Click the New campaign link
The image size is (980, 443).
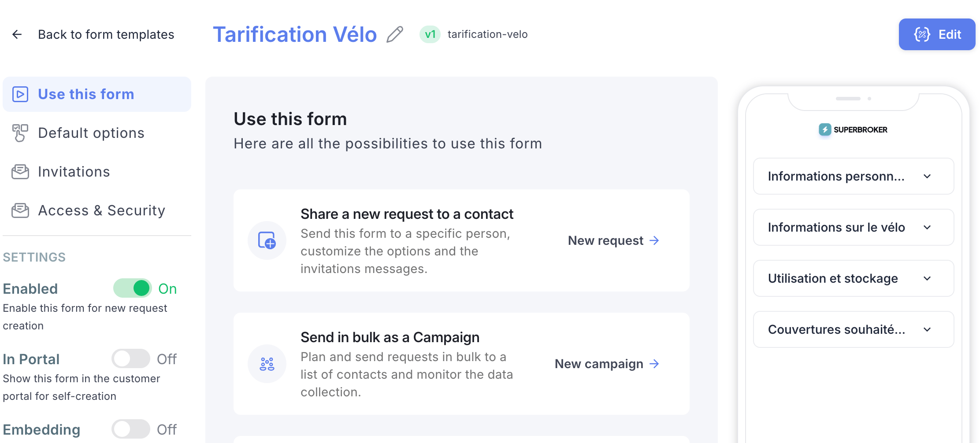607,364
